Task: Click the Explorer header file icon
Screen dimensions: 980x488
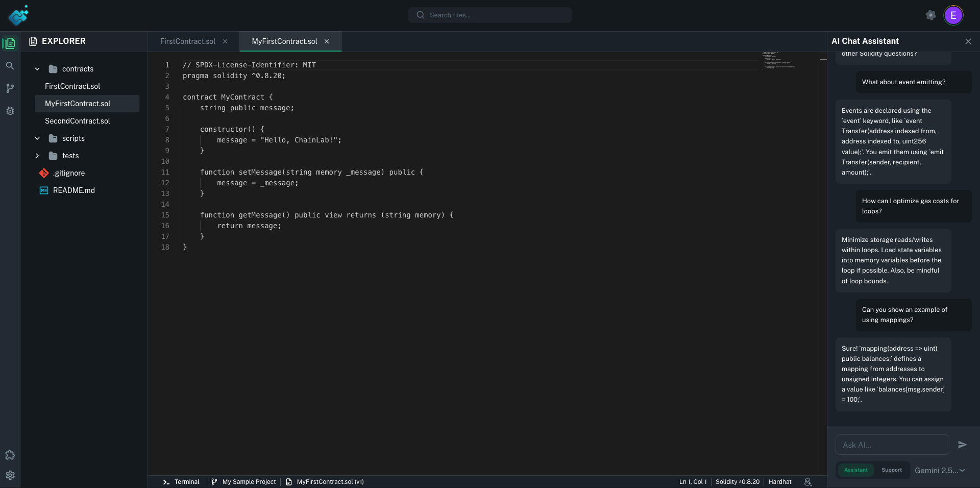Action: click(33, 41)
